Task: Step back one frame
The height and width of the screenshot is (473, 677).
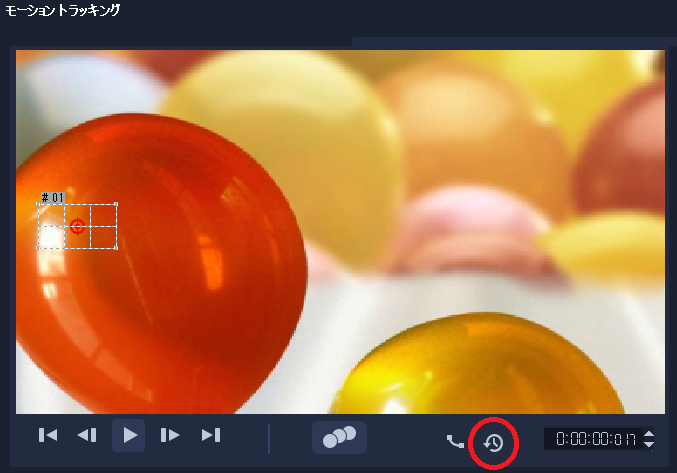Action: coord(87,435)
